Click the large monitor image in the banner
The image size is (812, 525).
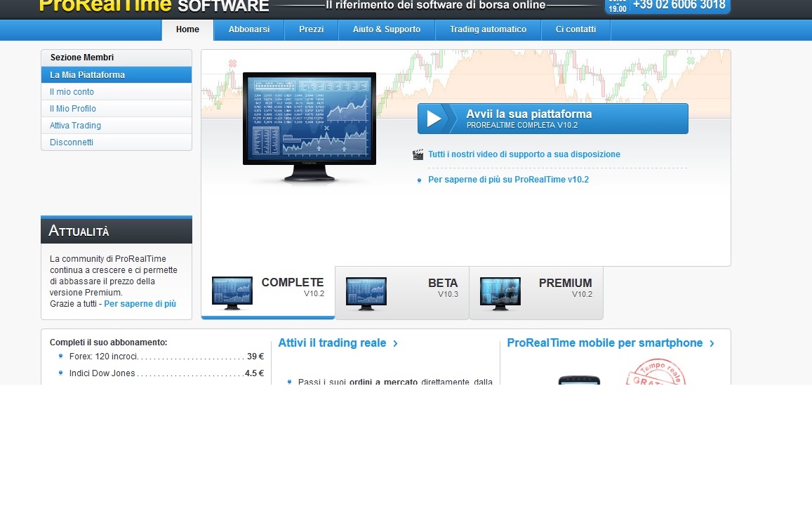tap(310, 127)
